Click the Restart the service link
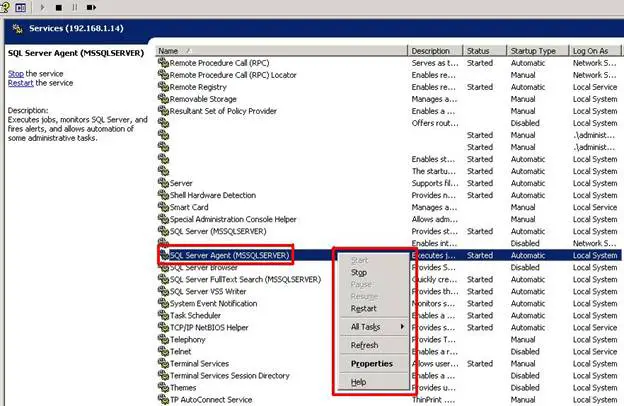Screen dimensions: 624x406 [x=22, y=84]
